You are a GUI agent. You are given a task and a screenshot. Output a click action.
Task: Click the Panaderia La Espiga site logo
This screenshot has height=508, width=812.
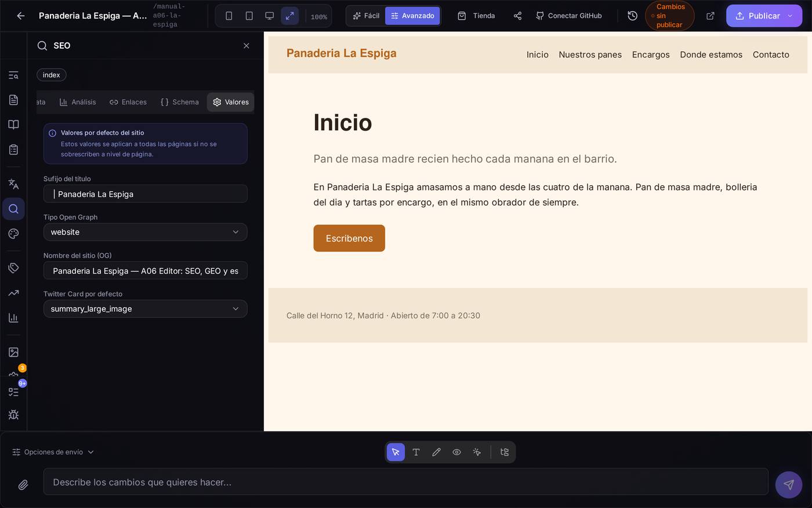point(342,53)
